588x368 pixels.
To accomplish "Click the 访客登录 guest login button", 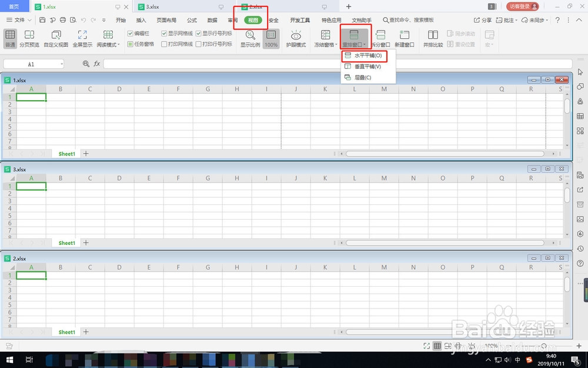I will coord(522,6).
